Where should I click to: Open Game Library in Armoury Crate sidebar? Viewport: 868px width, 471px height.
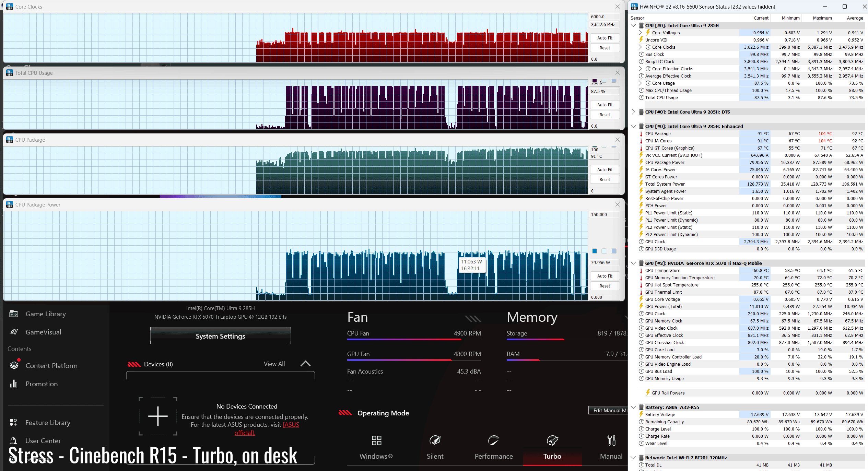pyautogui.click(x=45, y=314)
